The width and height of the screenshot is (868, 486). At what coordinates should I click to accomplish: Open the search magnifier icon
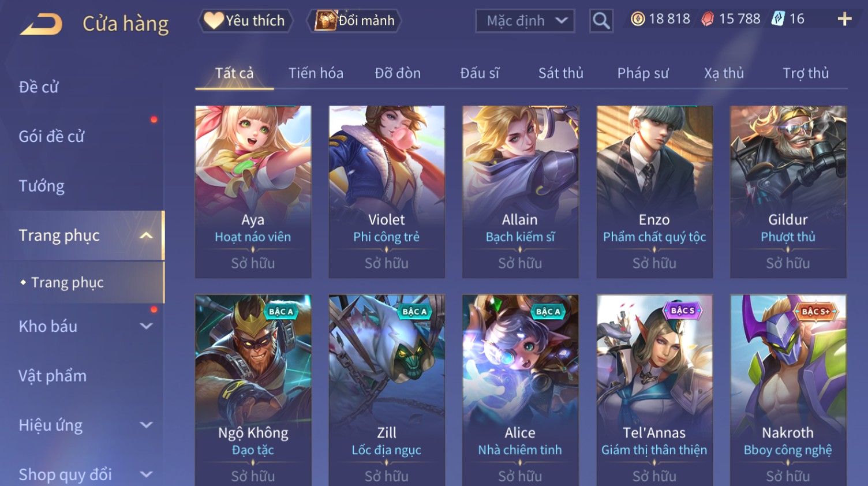pos(601,21)
